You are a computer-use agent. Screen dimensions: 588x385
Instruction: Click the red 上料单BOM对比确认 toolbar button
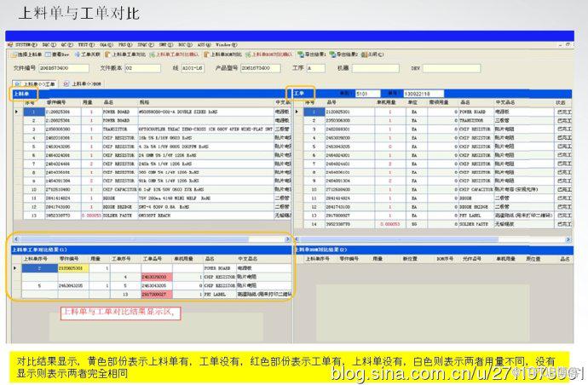coord(269,55)
